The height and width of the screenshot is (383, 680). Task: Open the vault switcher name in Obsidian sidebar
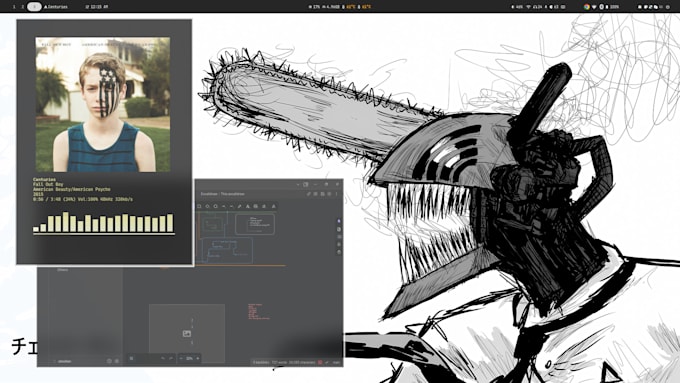pos(65,361)
